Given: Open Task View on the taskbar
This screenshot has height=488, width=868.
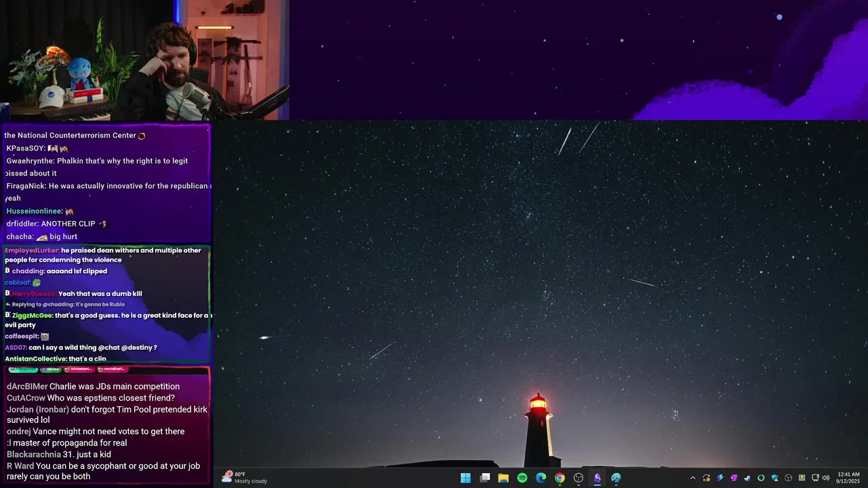Looking at the screenshot, I should click(x=485, y=478).
